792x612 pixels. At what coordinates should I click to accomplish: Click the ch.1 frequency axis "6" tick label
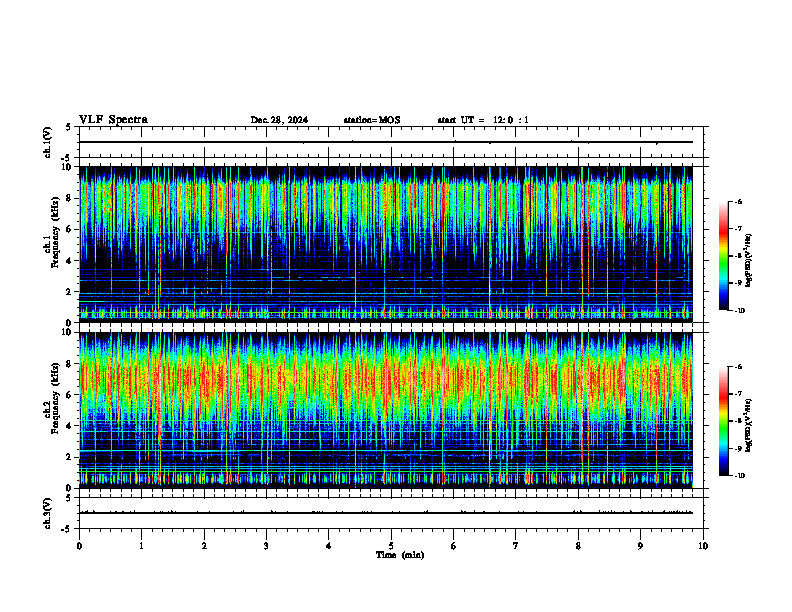point(70,229)
